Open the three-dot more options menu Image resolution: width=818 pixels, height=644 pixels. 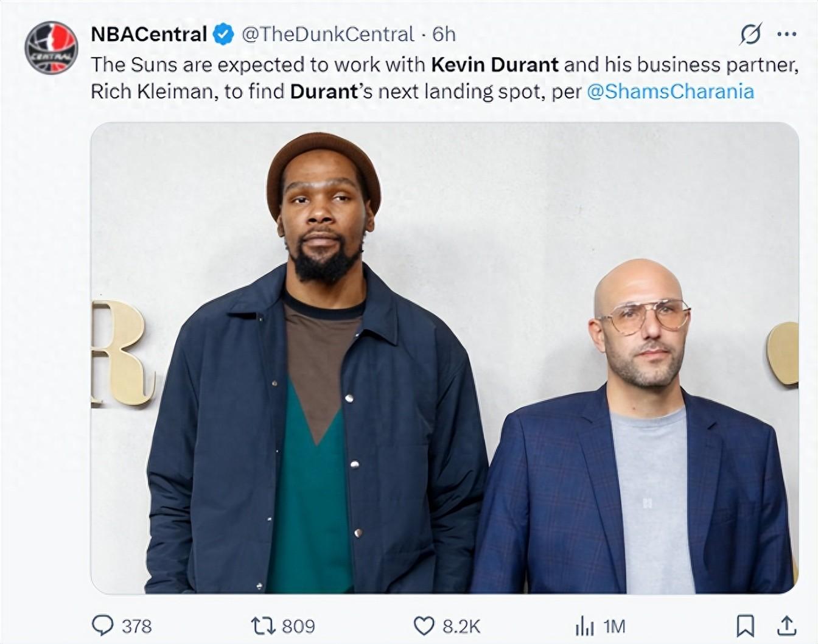point(786,34)
